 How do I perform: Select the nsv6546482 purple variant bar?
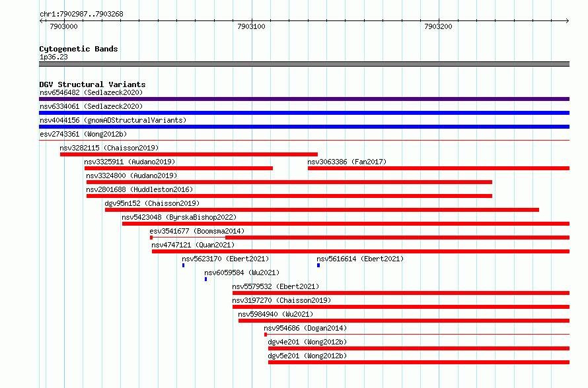[x=304, y=99]
